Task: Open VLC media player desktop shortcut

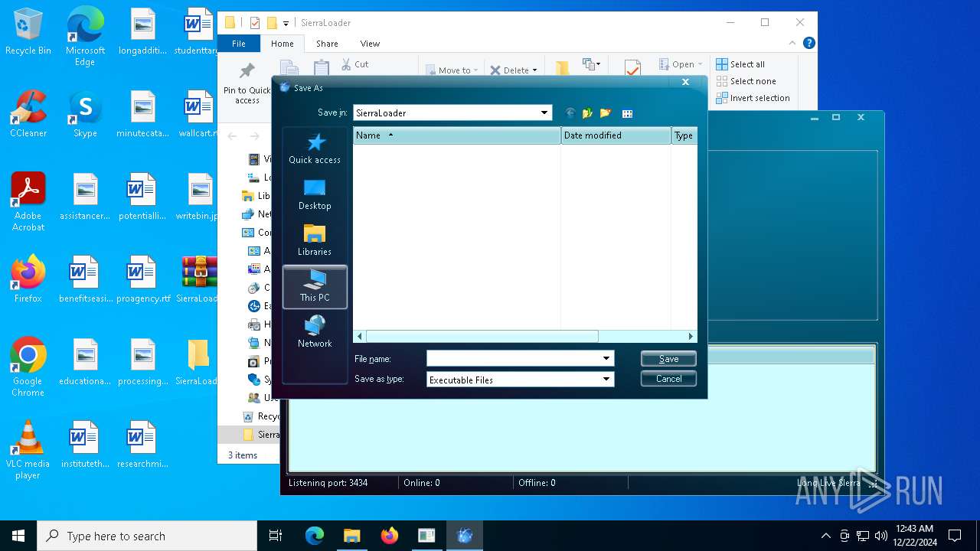Action: point(28,450)
